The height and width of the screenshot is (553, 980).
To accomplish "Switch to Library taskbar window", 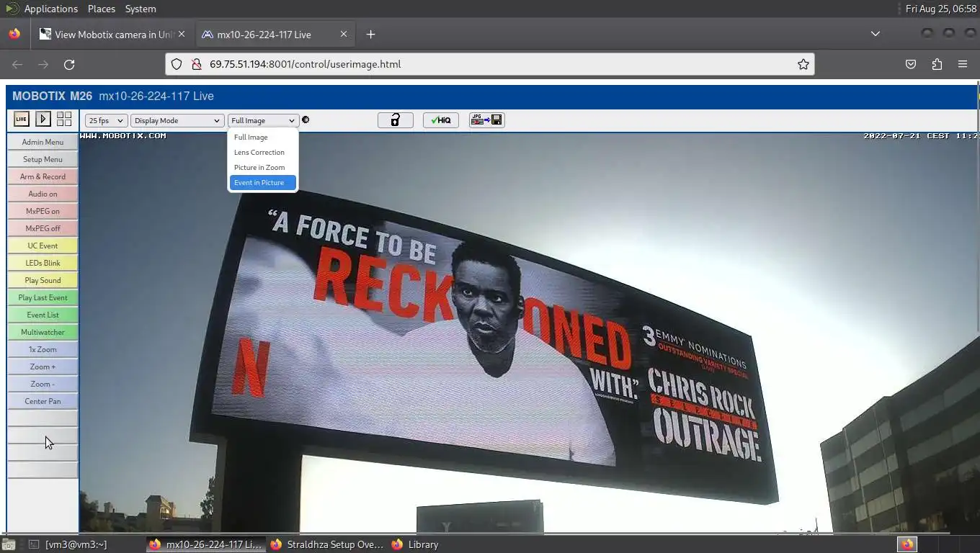I will click(x=416, y=544).
